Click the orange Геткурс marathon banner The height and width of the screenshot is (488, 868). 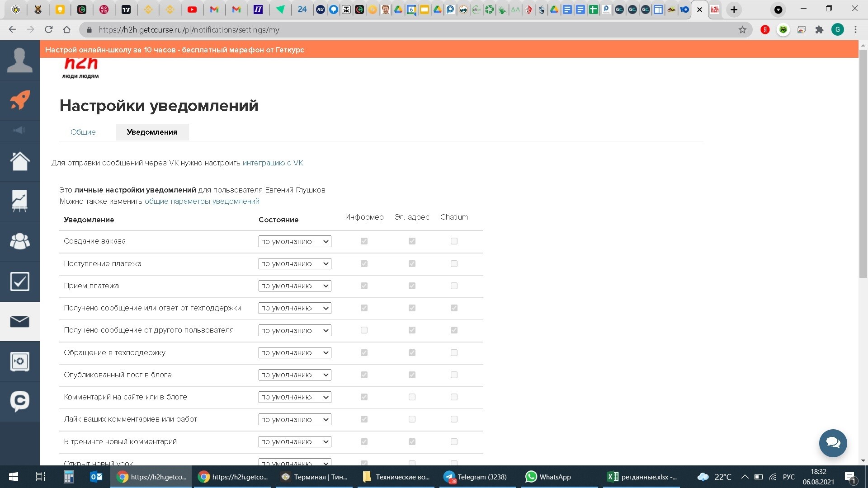175,50
